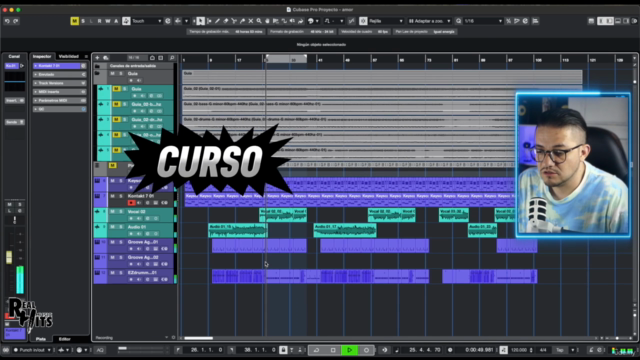
Task: Select the Range Selection tool
Action: 209,21
